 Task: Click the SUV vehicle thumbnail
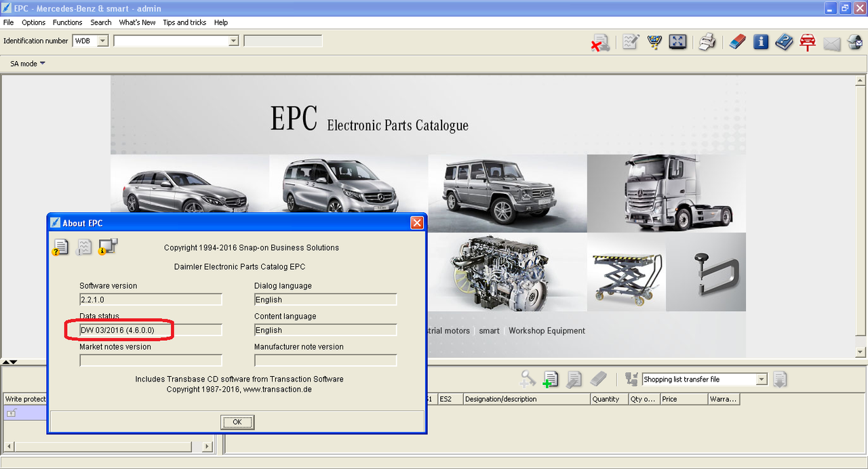click(x=507, y=193)
